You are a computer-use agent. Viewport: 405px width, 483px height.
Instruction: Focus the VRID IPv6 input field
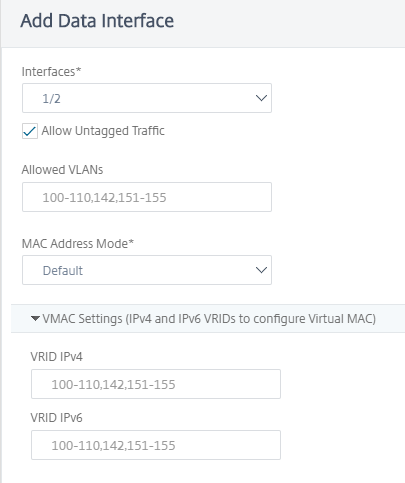click(156, 445)
